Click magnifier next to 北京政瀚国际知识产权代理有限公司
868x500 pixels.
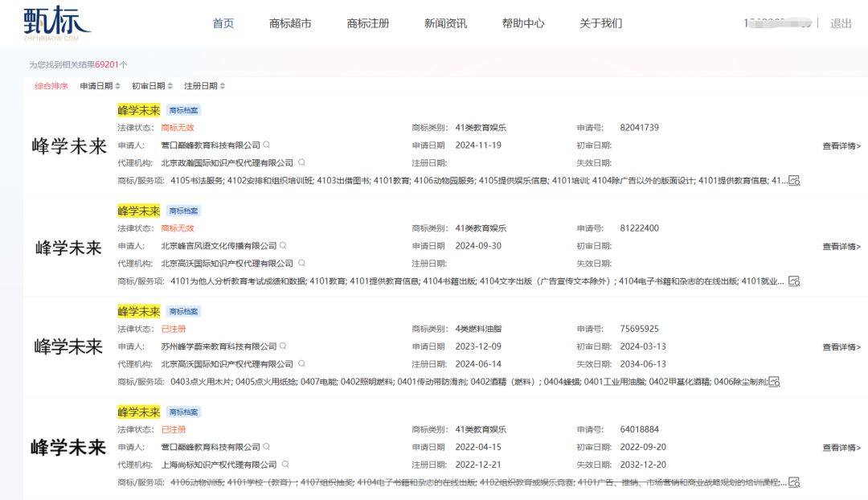(301, 162)
